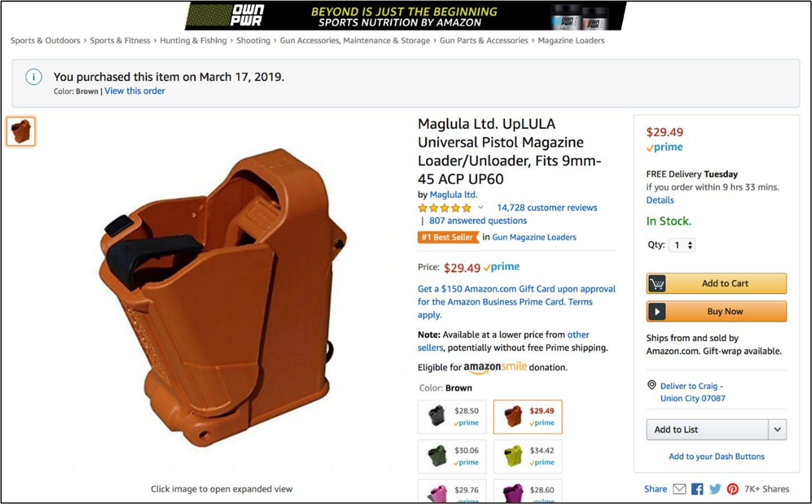Viewport: 812px width, 504px height.
Task: Click the info icon in purchase notice
Action: (34, 77)
